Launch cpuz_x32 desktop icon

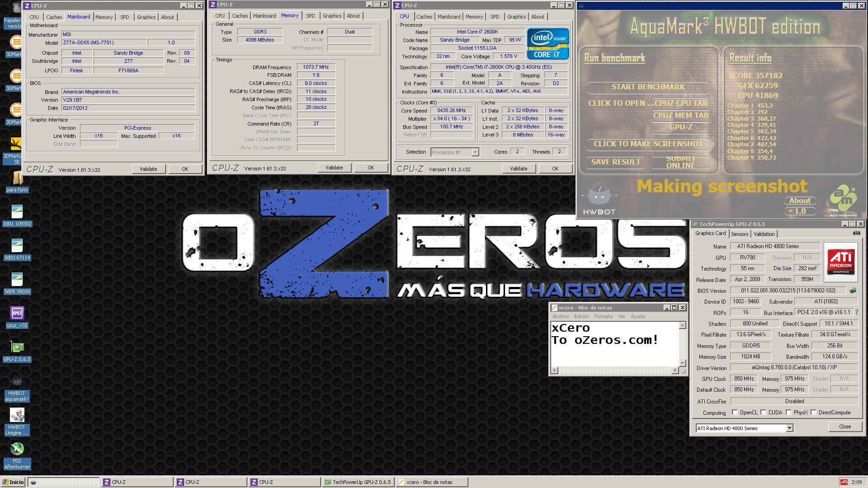[17, 317]
